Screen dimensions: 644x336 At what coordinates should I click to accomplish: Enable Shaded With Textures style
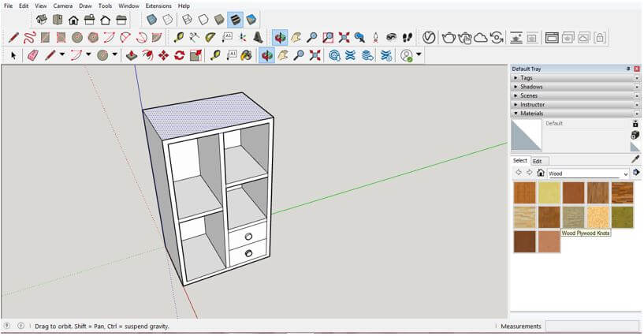[x=235, y=20]
